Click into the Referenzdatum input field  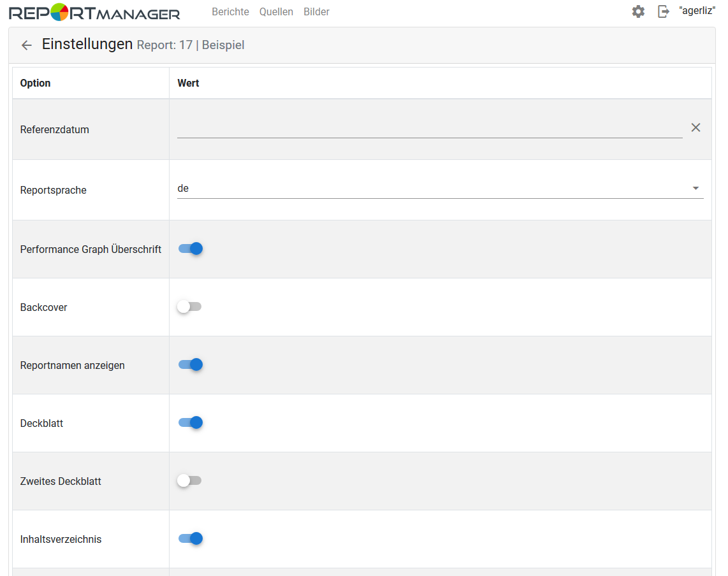click(430, 128)
